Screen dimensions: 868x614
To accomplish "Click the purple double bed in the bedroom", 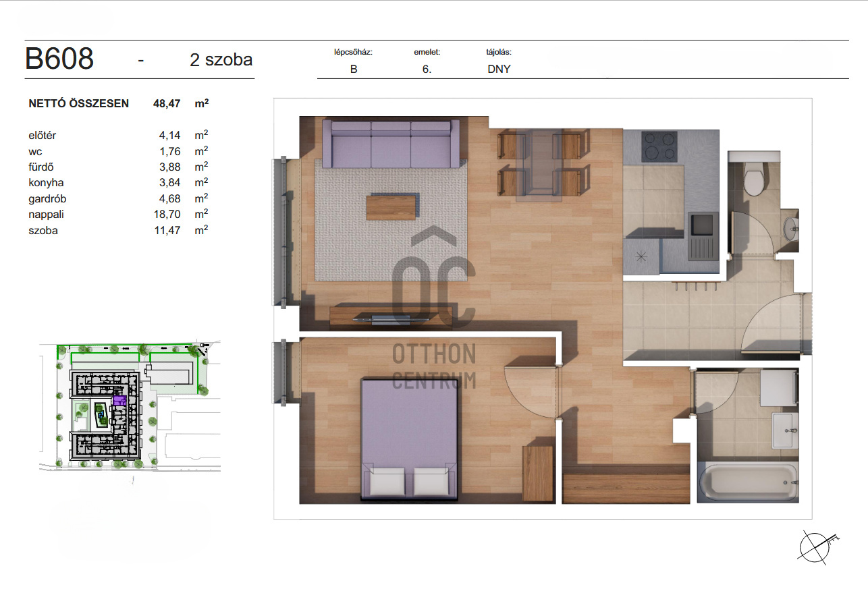I will coord(410,439).
